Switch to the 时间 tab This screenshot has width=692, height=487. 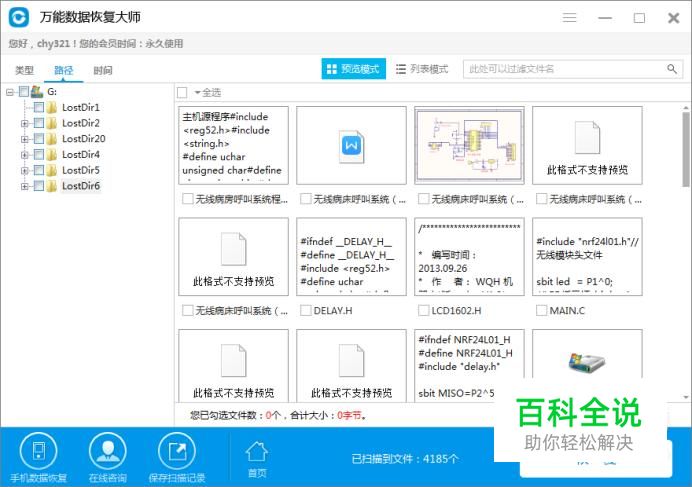coord(103,70)
